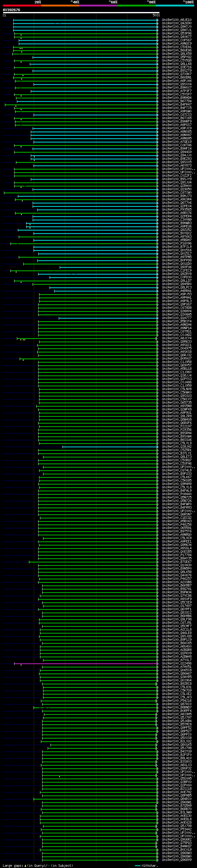Click hit label UniRef100_C1J958
The image size is (197, 868).
pos(177,362)
